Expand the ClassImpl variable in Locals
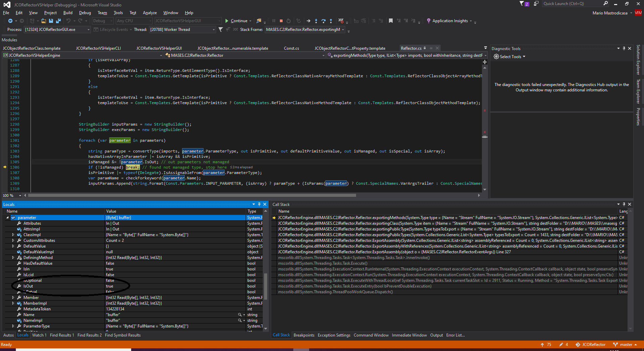The image size is (644, 351). point(13,234)
